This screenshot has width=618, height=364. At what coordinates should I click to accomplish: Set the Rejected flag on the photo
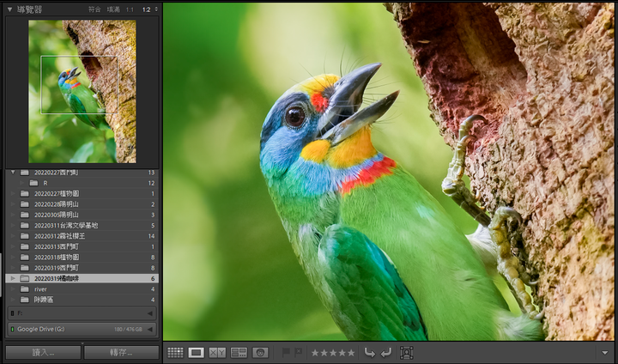[x=299, y=352]
